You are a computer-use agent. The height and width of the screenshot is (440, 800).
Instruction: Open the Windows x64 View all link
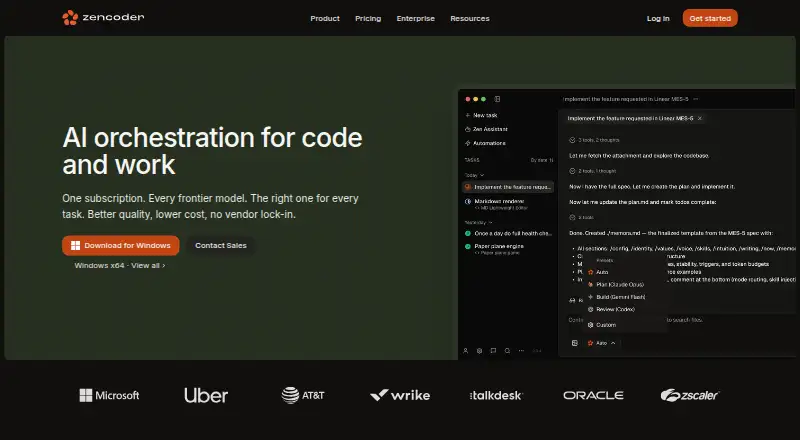(x=119, y=265)
